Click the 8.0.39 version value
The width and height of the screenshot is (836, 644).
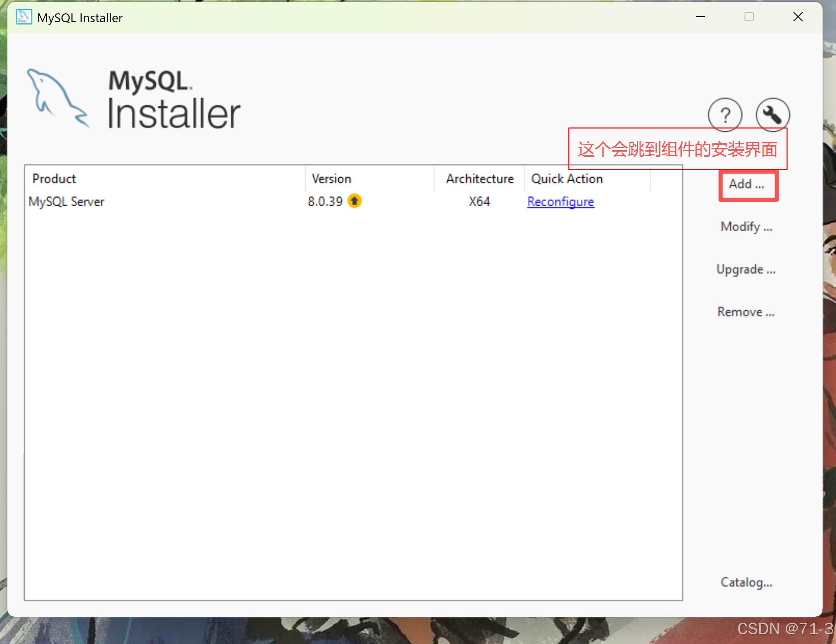[x=325, y=202]
